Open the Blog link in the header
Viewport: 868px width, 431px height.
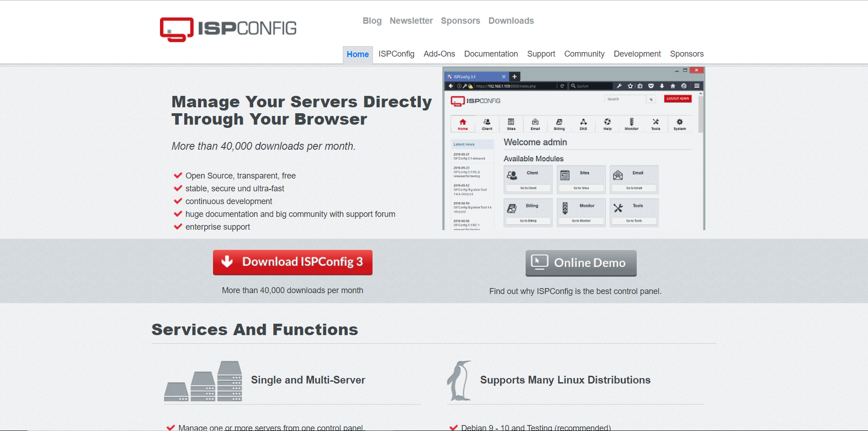point(372,21)
